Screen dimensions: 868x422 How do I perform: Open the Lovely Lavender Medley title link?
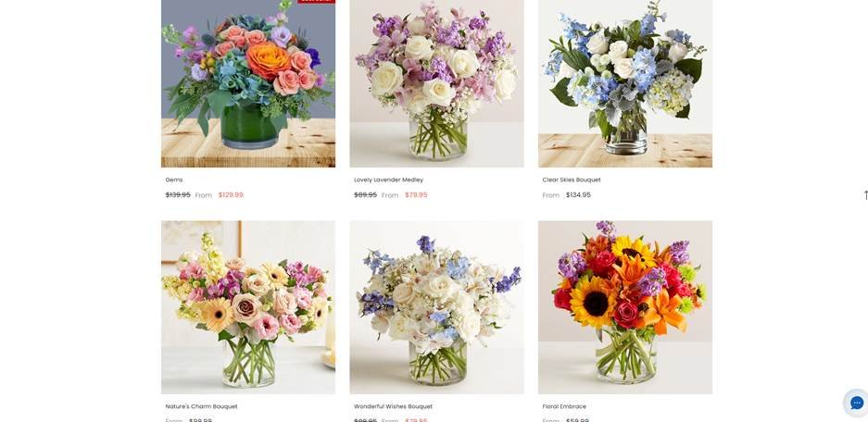tap(388, 180)
